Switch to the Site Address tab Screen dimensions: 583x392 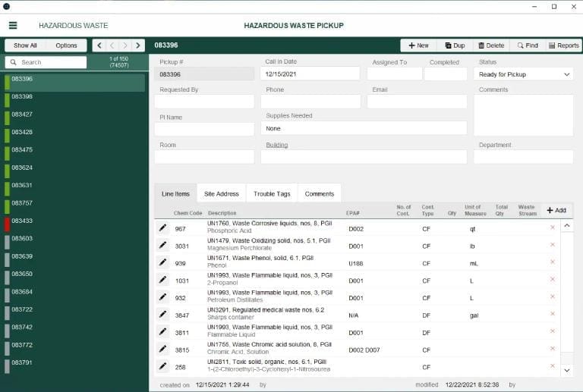(221, 194)
